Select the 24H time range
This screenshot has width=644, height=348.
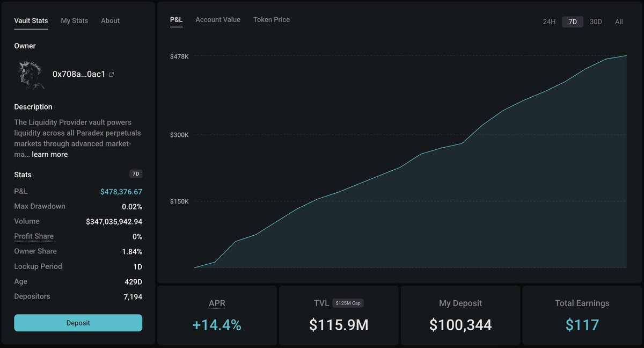point(549,21)
